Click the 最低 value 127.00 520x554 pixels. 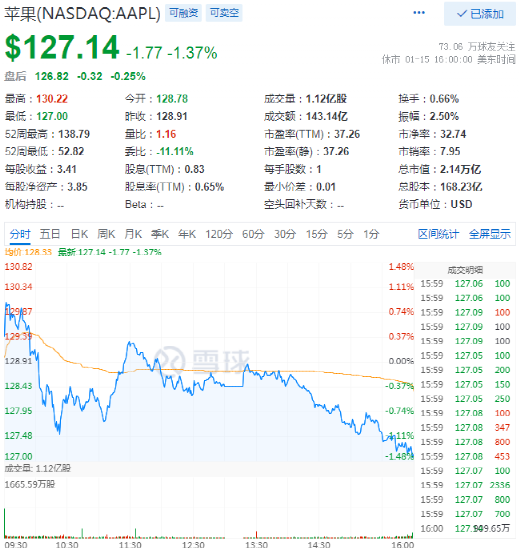click(52, 116)
